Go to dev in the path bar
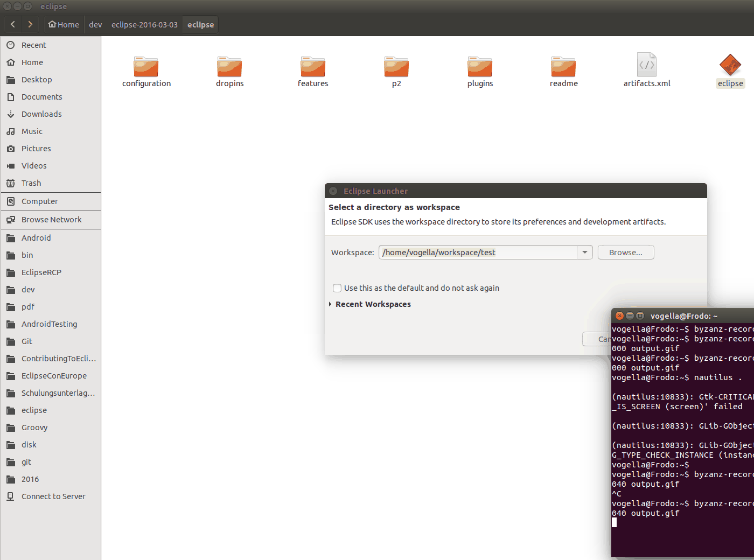Image resolution: width=754 pixels, height=560 pixels. (95, 25)
